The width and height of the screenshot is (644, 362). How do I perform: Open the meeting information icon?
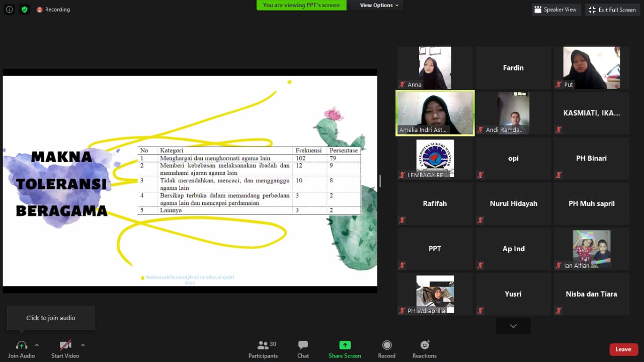(x=9, y=10)
